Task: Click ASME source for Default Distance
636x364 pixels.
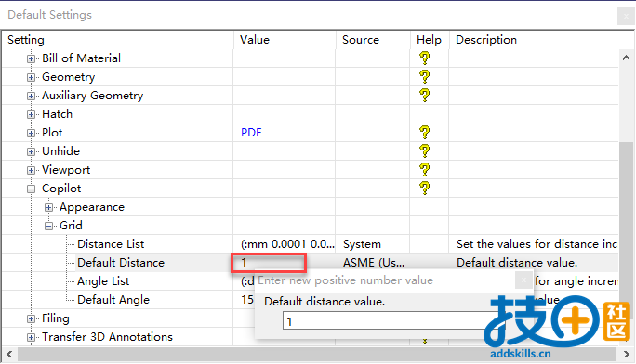Action: (374, 263)
